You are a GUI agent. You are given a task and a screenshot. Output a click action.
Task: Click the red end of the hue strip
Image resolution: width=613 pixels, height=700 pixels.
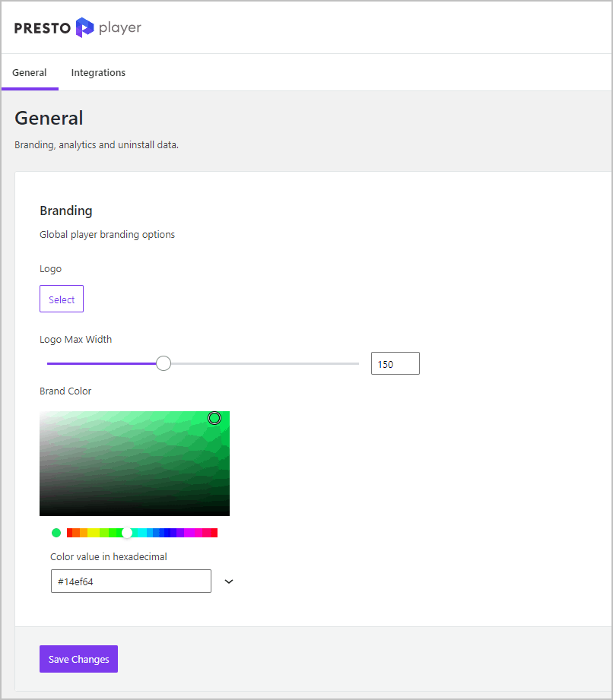coord(70,532)
